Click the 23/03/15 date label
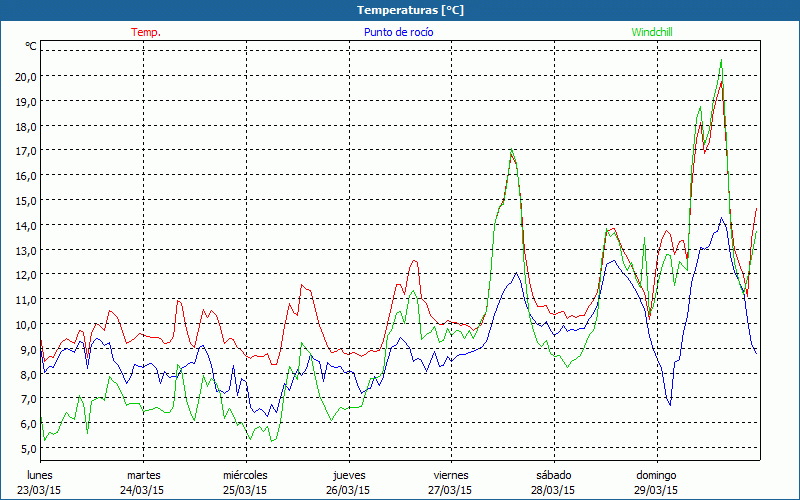This screenshot has width=800, height=500. coord(40,490)
